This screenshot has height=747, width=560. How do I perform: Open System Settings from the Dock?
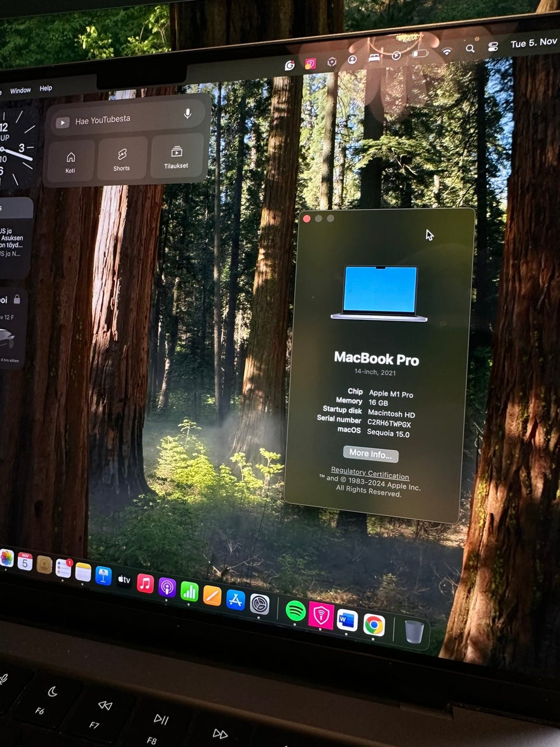(260, 605)
